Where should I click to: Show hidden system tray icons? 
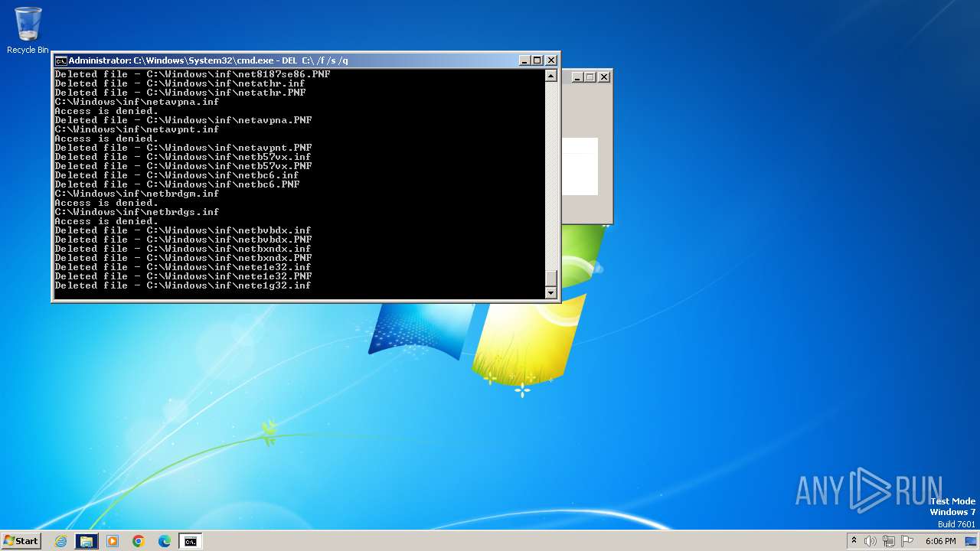(x=854, y=541)
